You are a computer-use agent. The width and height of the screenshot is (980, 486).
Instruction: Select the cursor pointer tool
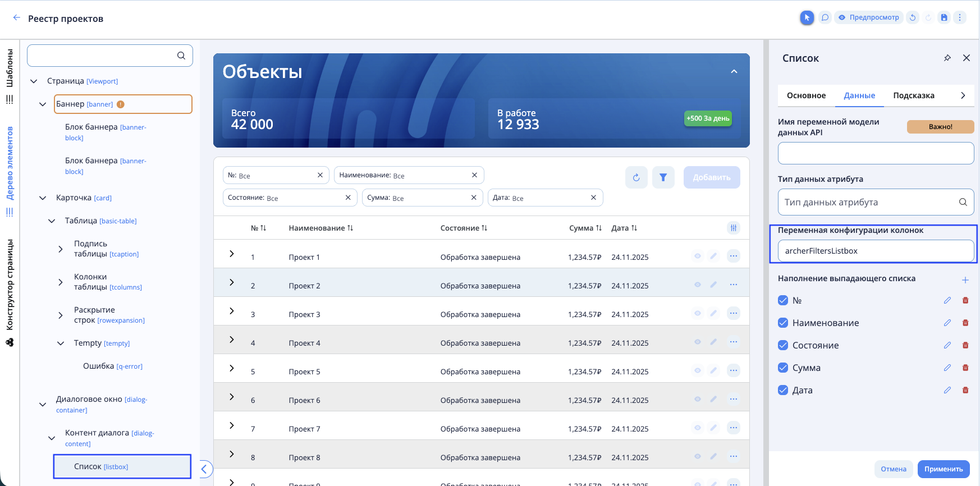click(807, 17)
